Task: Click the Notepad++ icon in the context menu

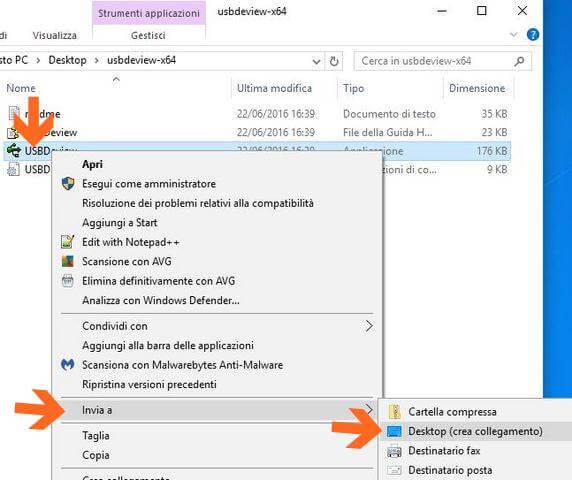Action: pos(68,242)
